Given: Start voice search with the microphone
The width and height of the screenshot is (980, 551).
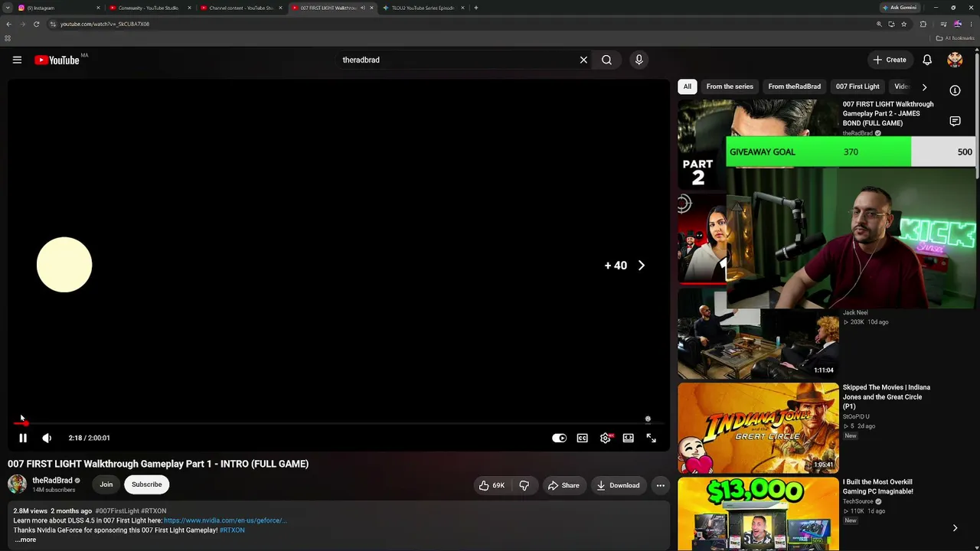Looking at the screenshot, I should [x=639, y=60].
